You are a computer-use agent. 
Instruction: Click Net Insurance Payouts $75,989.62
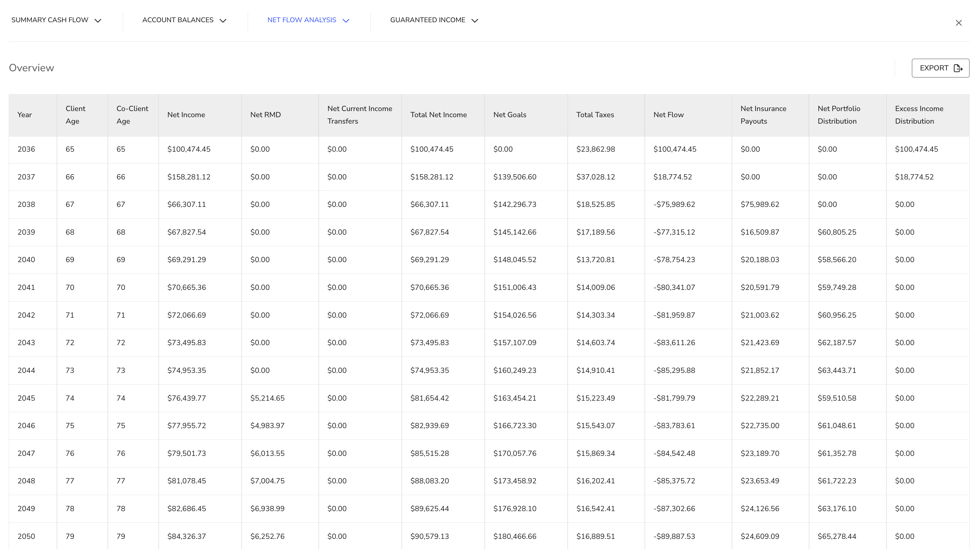pyautogui.click(x=760, y=204)
